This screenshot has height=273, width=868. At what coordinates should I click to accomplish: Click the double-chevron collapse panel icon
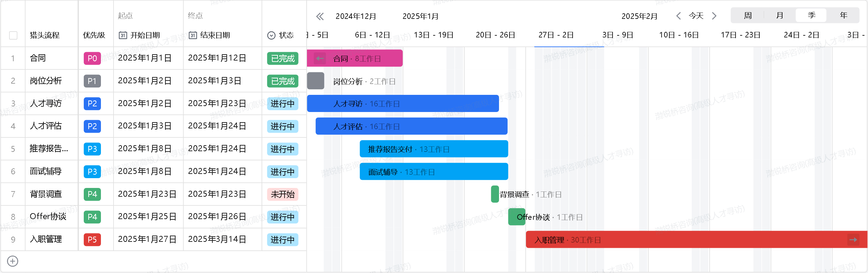(x=320, y=16)
